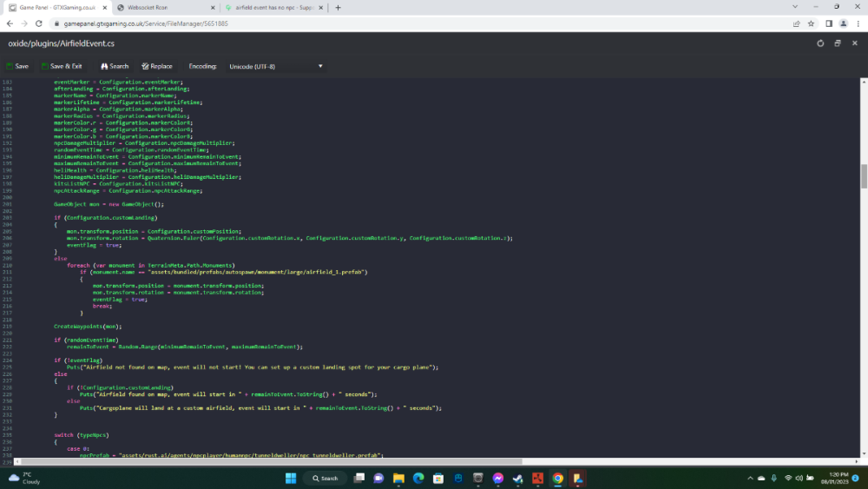Click airfield_1.prefab monument name line

tap(224, 272)
